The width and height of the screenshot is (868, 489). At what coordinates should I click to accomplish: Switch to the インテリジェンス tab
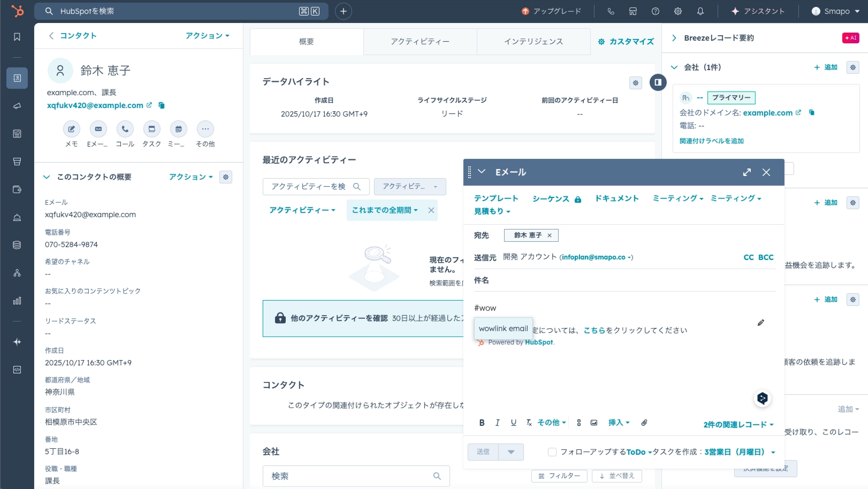534,42
